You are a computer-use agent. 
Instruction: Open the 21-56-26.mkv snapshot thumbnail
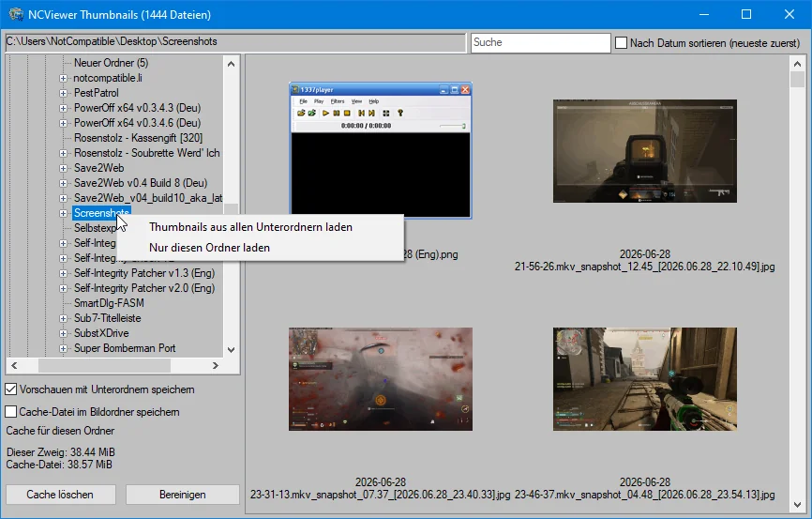click(645, 151)
